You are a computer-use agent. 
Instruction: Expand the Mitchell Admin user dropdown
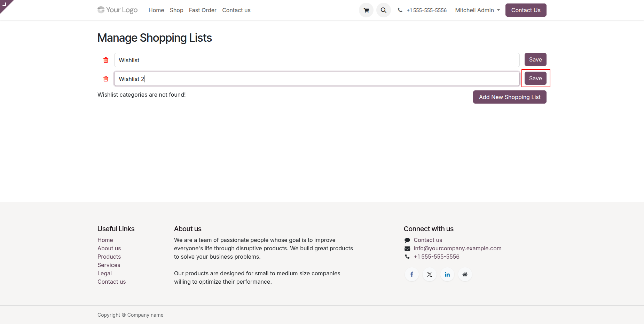477,10
